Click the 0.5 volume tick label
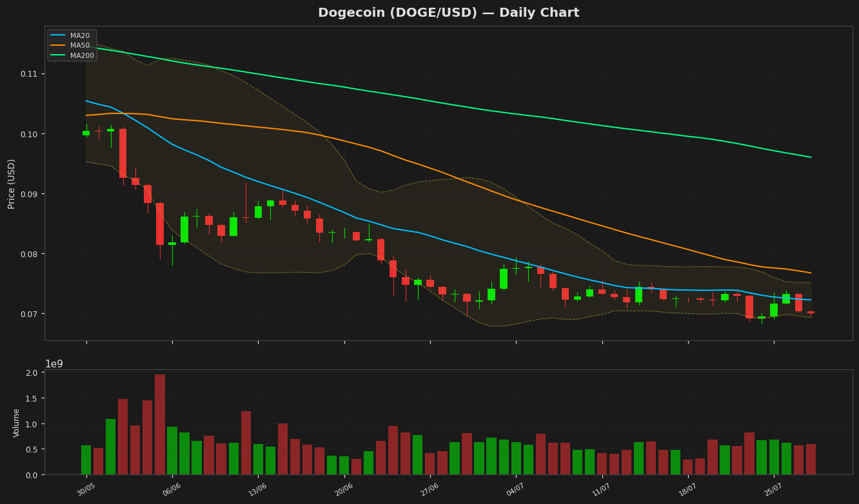Image resolution: width=859 pixels, height=504 pixels. pos(32,449)
